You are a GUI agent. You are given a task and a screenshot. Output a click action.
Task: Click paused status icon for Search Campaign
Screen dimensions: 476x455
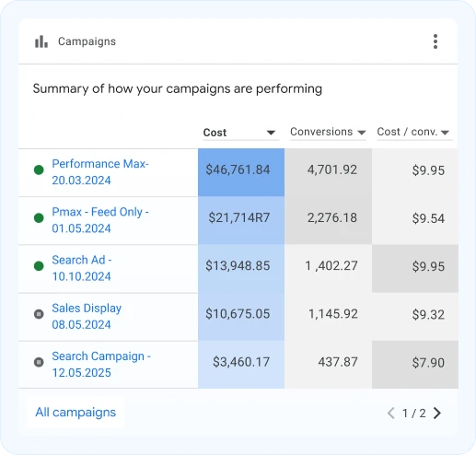pos(39,362)
